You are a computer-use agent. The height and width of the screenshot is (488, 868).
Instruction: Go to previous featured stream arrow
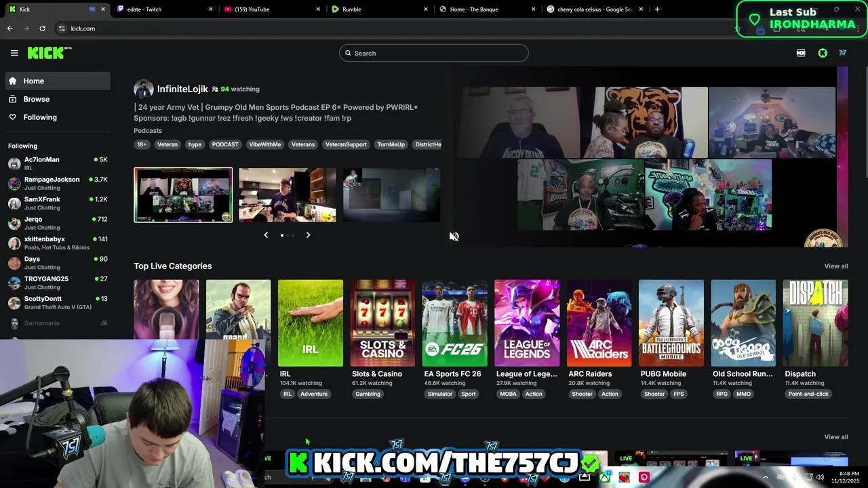tap(266, 235)
